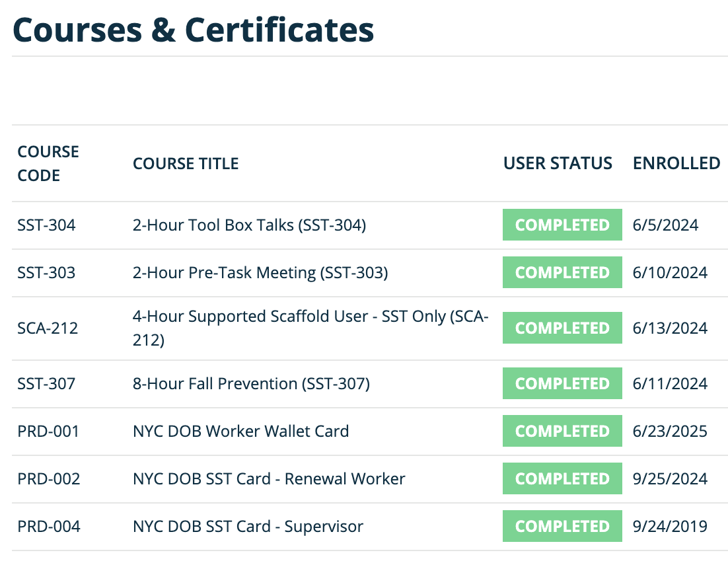This screenshot has height=567, width=728.
Task: Open 2-Hour Tool Box Talks course title
Action: 249,225
